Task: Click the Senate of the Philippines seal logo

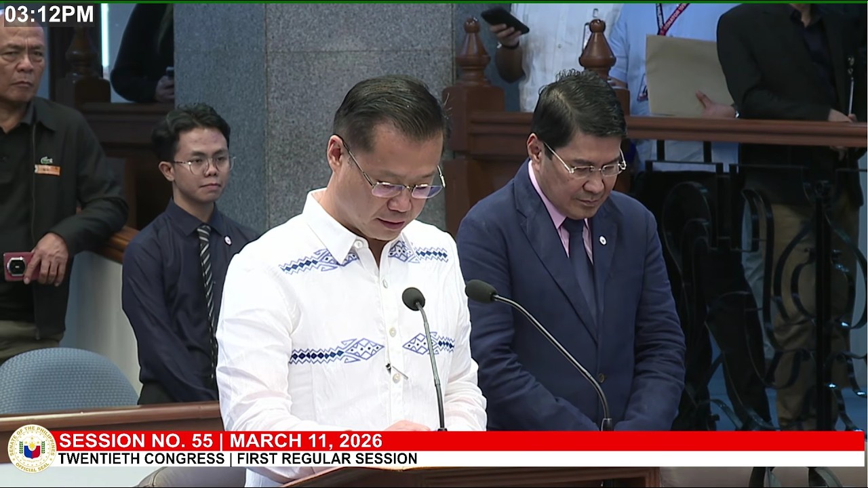Action: 31,449
